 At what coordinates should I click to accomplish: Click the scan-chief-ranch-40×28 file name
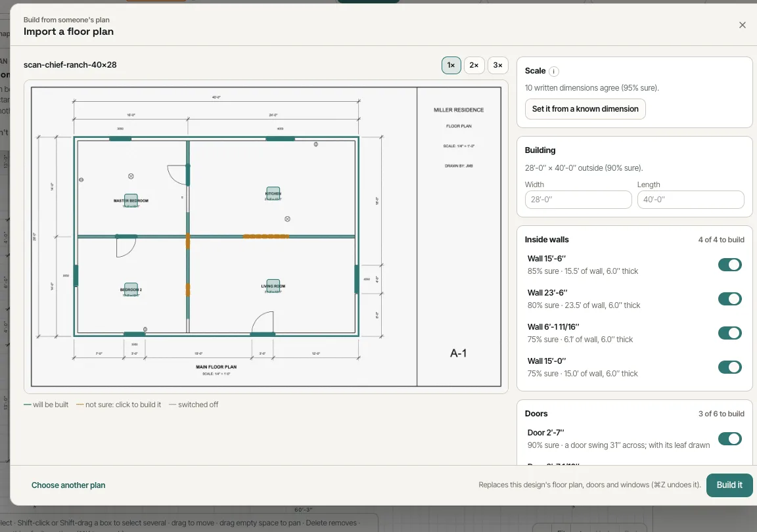click(70, 64)
